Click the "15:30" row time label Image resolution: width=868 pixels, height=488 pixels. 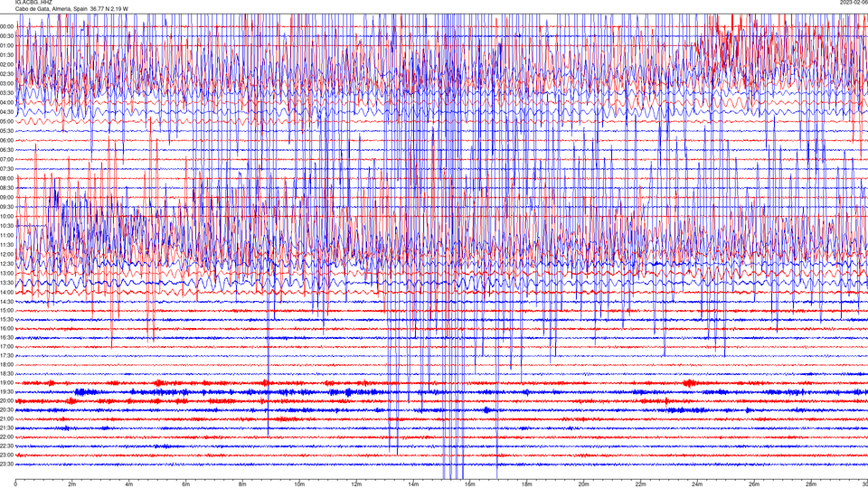coord(6,319)
